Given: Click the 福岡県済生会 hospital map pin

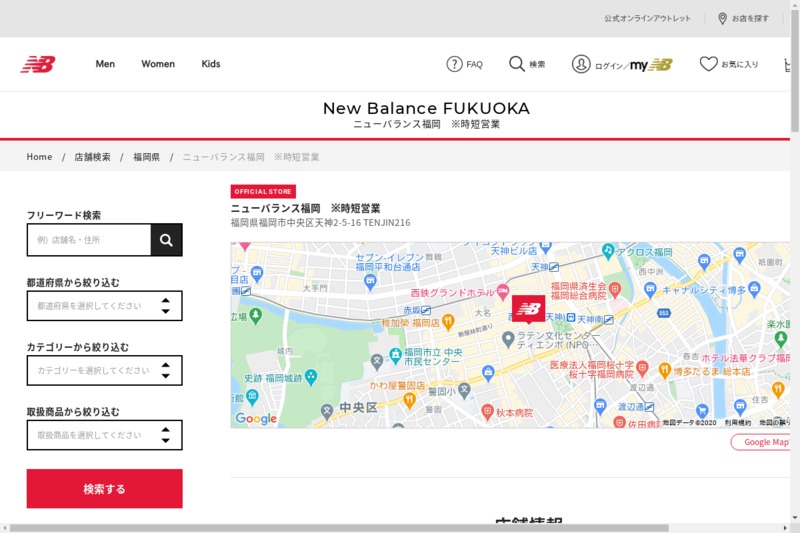Looking at the screenshot, I should coord(615,290).
